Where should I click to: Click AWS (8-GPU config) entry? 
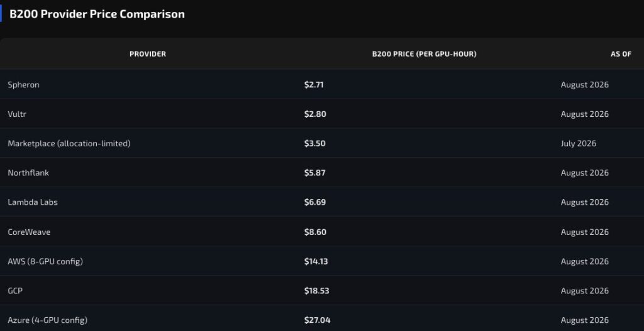pyautogui.click(x=45, y=261)
